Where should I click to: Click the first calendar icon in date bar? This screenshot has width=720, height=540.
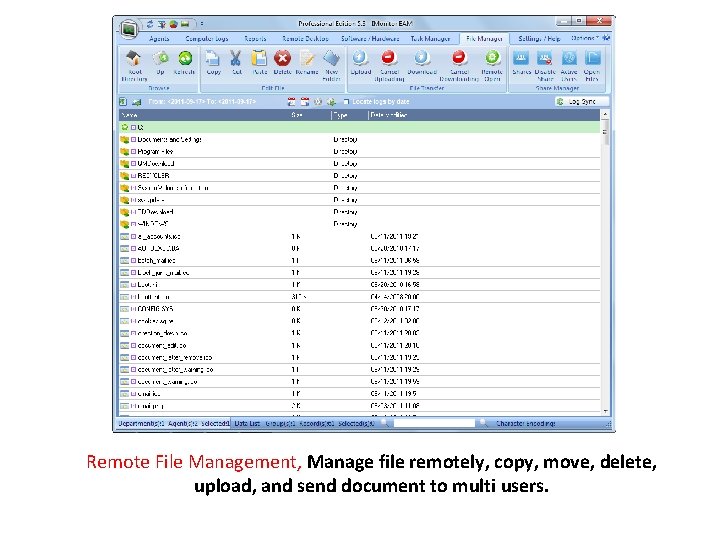pos(291,101)
